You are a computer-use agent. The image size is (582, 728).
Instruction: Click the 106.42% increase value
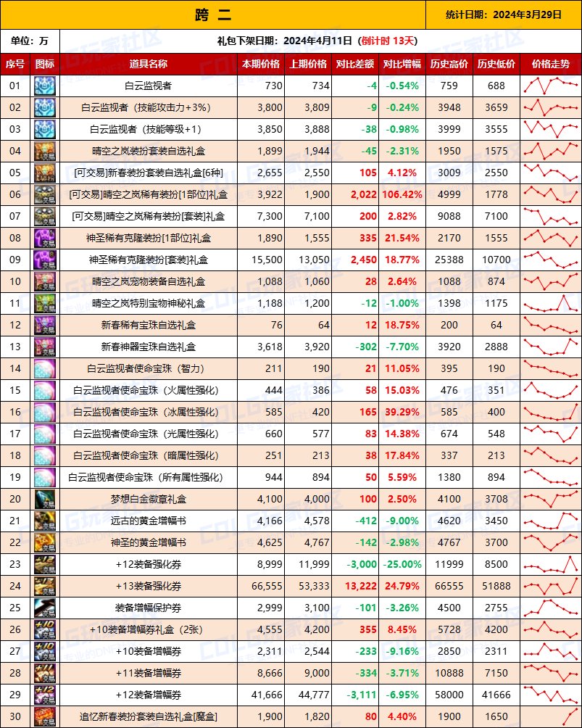click(x=402, y=194)
